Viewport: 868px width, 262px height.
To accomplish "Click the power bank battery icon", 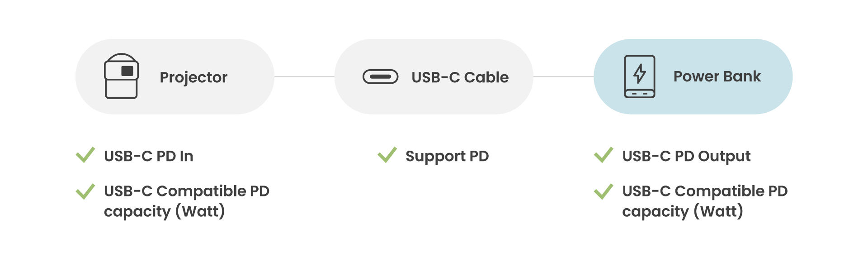I will 639,76.
